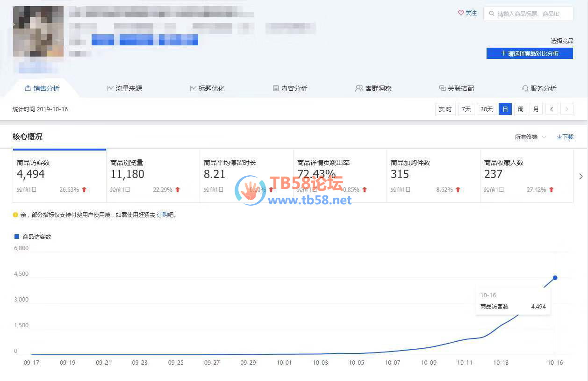Click the search magnifier icon

tap(491, 14)
